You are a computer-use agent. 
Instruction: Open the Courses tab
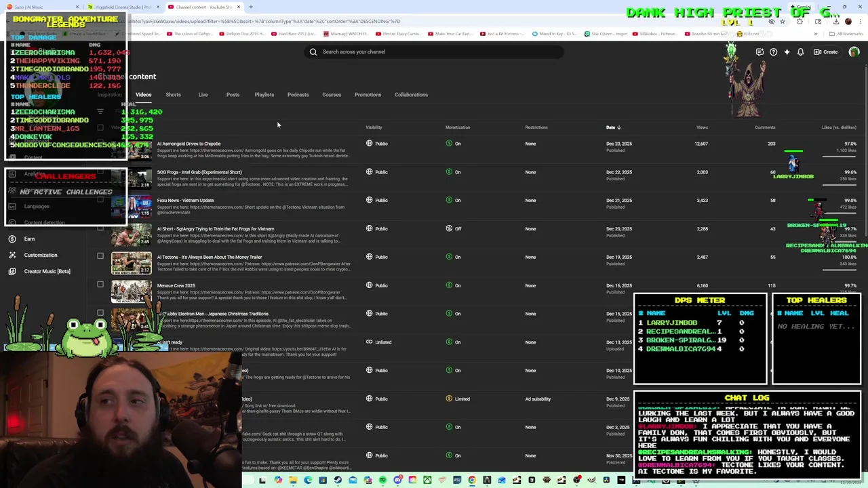coord(332,95)
